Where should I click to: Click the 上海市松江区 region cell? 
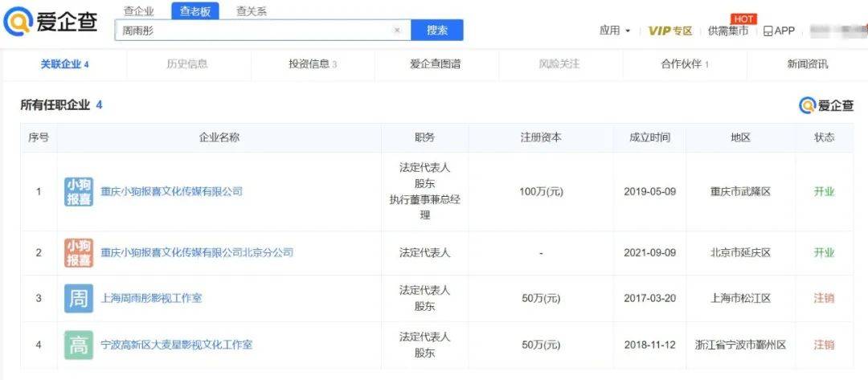pos(741,299)
